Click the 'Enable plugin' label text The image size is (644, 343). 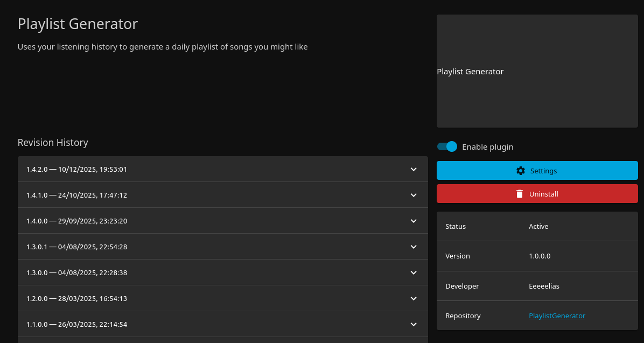pos(487,147)
